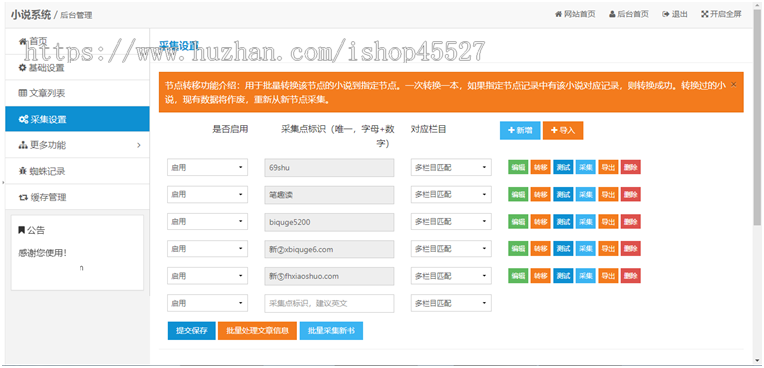The height and width of the screenshot is (368, 764).
Task: Click 编辑 for 69shu row
Action: [518, 167]
